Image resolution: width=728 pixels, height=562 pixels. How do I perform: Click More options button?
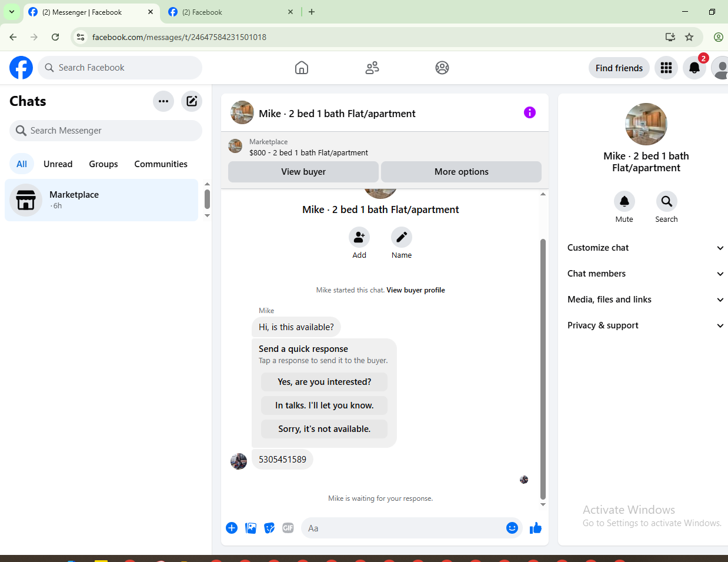(x=462, y=172)
